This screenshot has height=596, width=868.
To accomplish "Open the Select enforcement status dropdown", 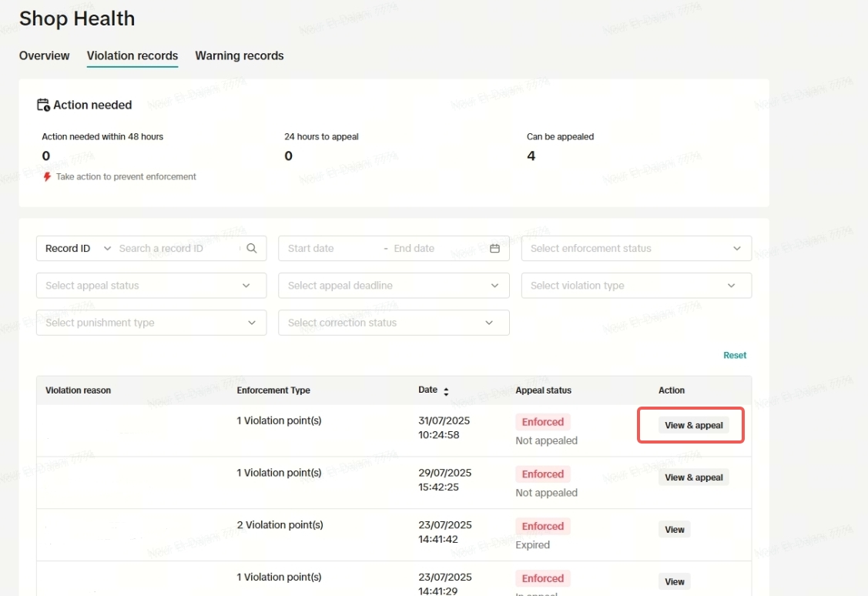I will coord(635,249).
